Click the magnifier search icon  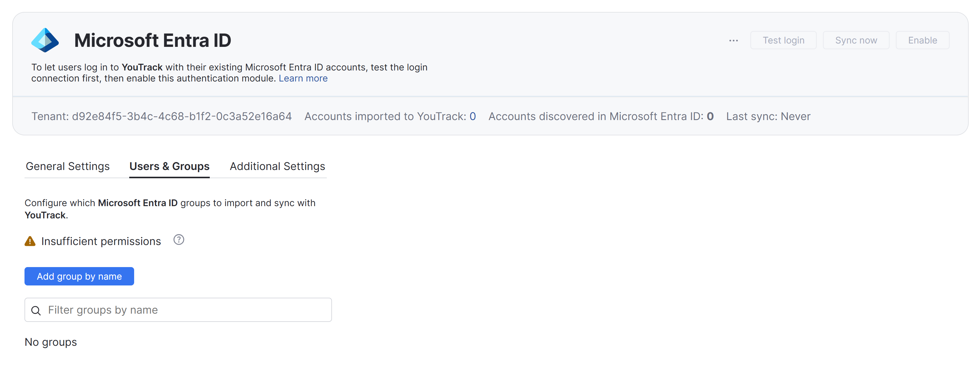pyautogui.click(x=36, y=311)
